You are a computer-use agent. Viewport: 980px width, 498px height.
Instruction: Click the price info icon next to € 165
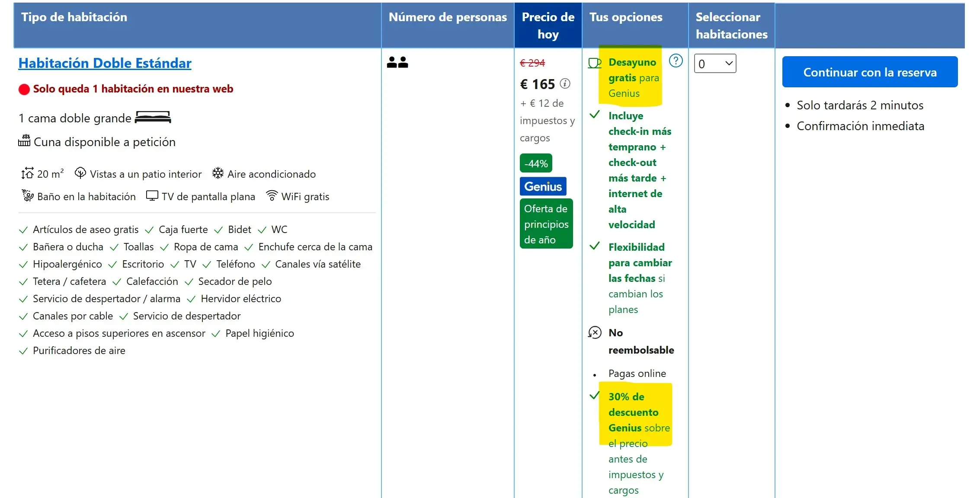pyautogui.click(x=565, y=83)
